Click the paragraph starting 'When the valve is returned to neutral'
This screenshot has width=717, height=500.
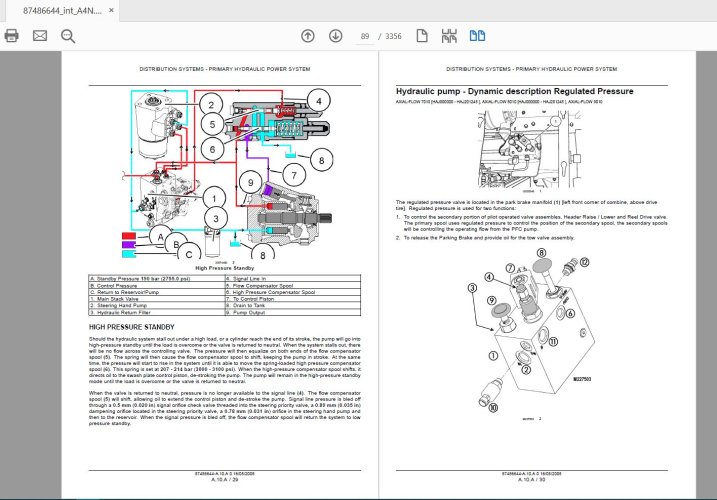(225, 408)
